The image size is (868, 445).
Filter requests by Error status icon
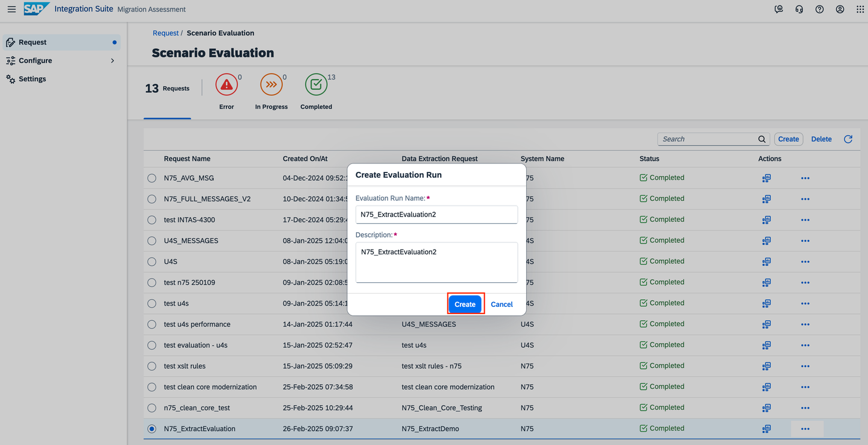(227, 85)
